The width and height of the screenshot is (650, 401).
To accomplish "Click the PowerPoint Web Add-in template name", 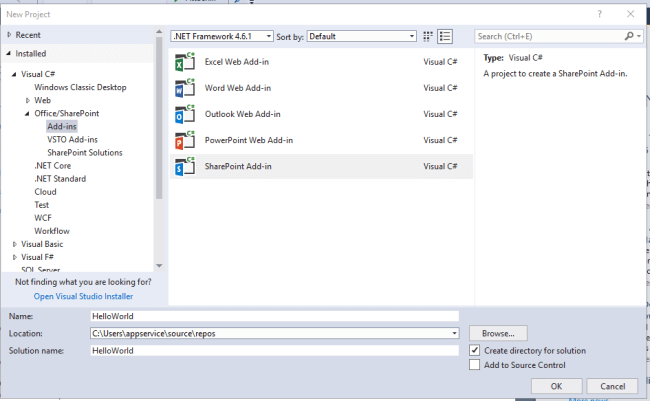I will 249,140.
